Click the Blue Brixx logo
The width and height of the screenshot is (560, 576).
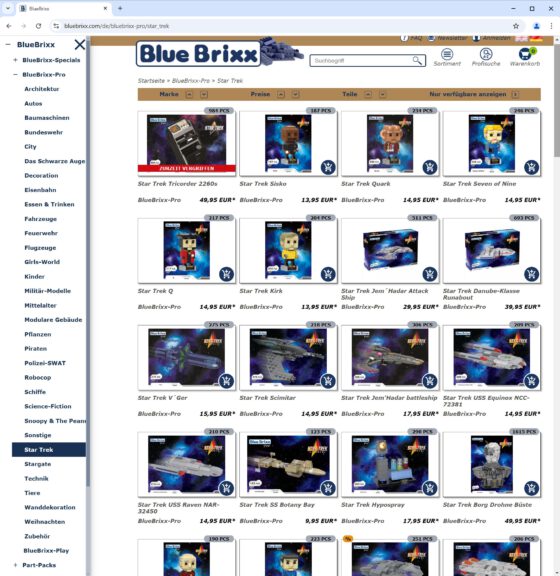click(220, 54)
